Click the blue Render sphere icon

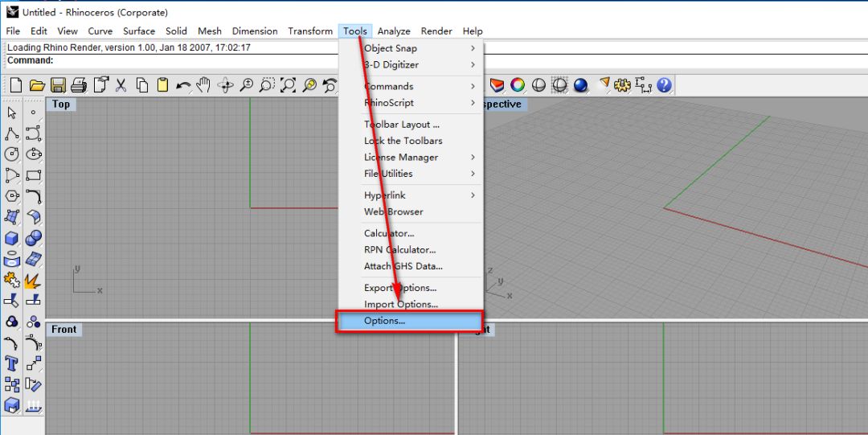click(x=580, y=85)
